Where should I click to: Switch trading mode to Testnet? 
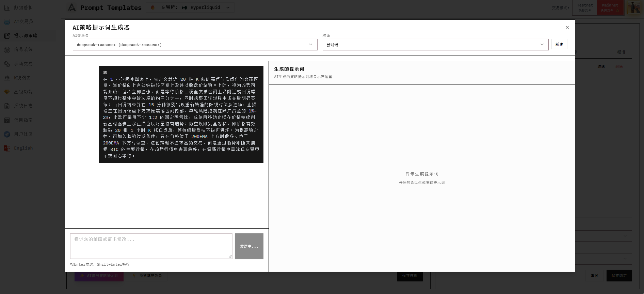click(585, 7)
